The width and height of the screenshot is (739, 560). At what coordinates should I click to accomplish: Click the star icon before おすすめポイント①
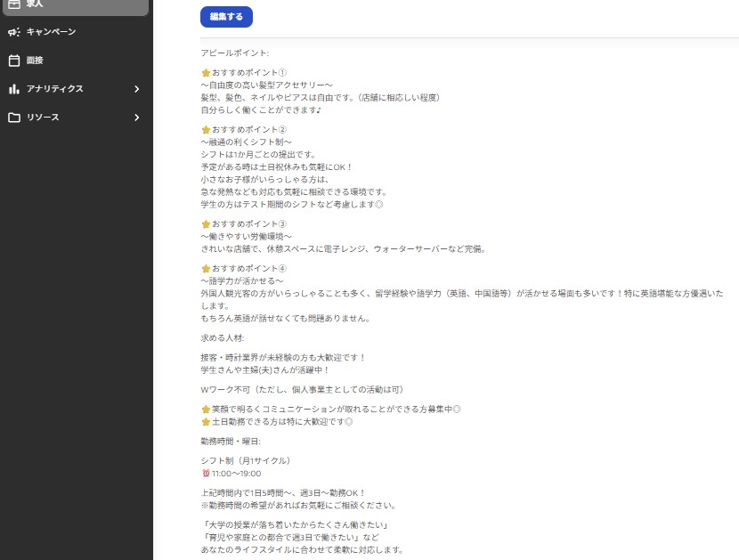(x=206, y=73)
